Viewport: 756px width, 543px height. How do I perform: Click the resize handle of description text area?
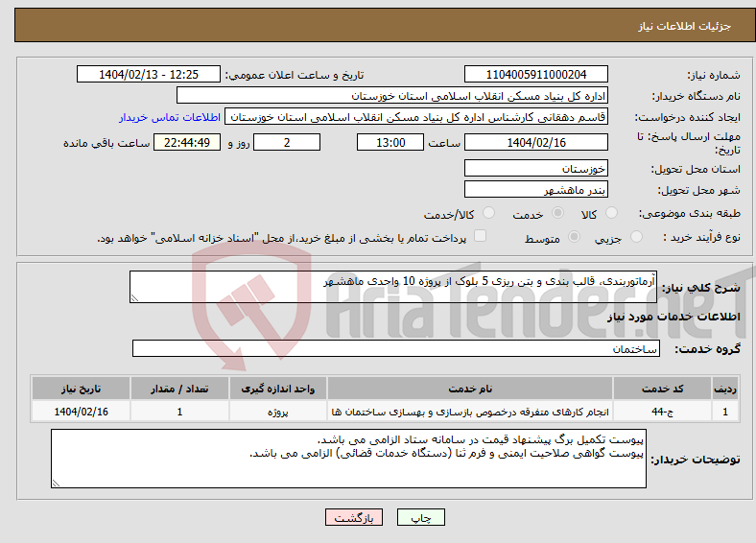click(134, 298)
